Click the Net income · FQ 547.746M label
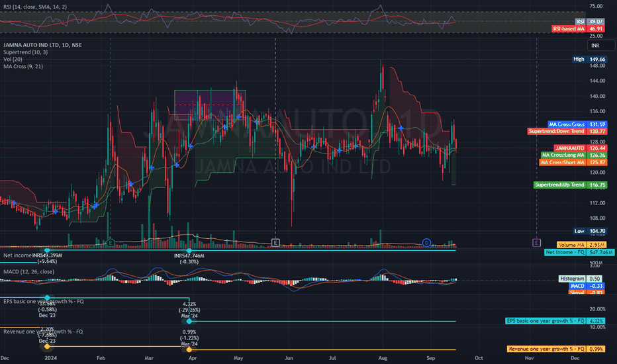Screen dimensions: 617x364 pos(579,252)
